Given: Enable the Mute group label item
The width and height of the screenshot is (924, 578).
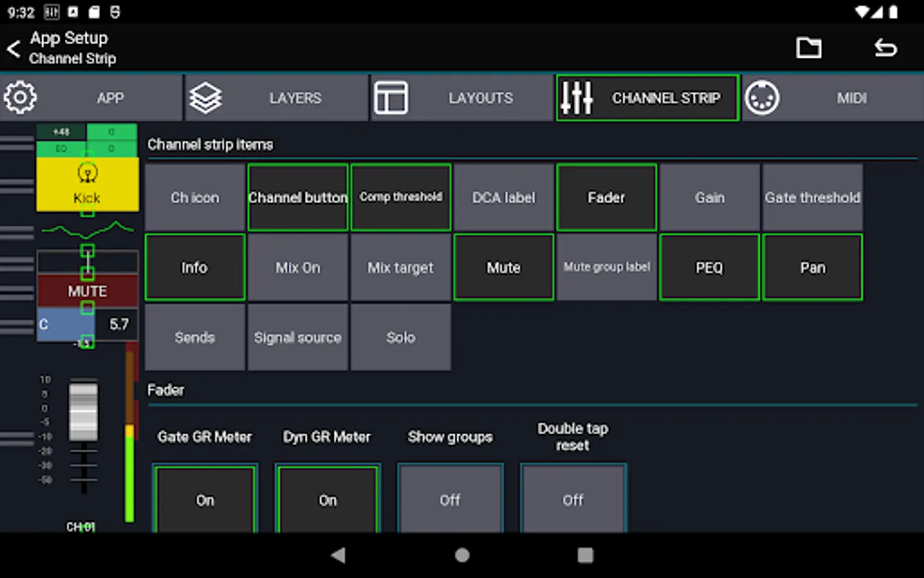Looking at the screenshot, I should click(606, 267).
